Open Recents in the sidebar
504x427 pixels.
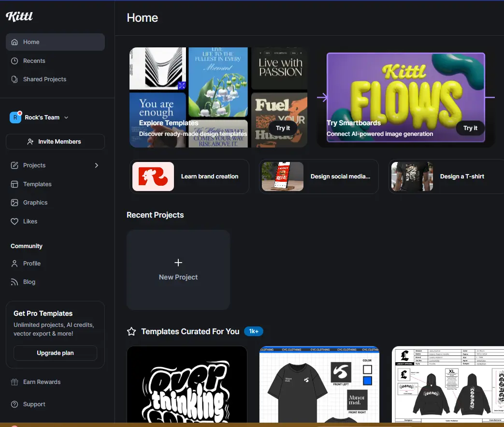click(x=55, y=61)
